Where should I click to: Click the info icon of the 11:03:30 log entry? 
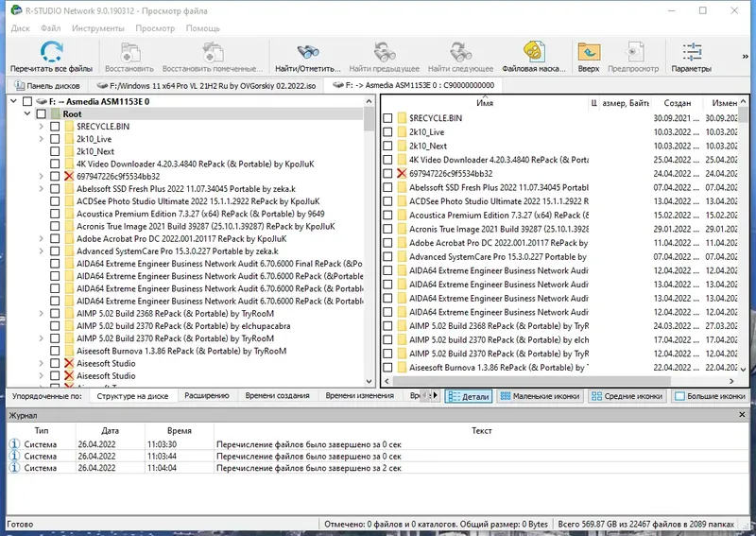click(14, 444)
